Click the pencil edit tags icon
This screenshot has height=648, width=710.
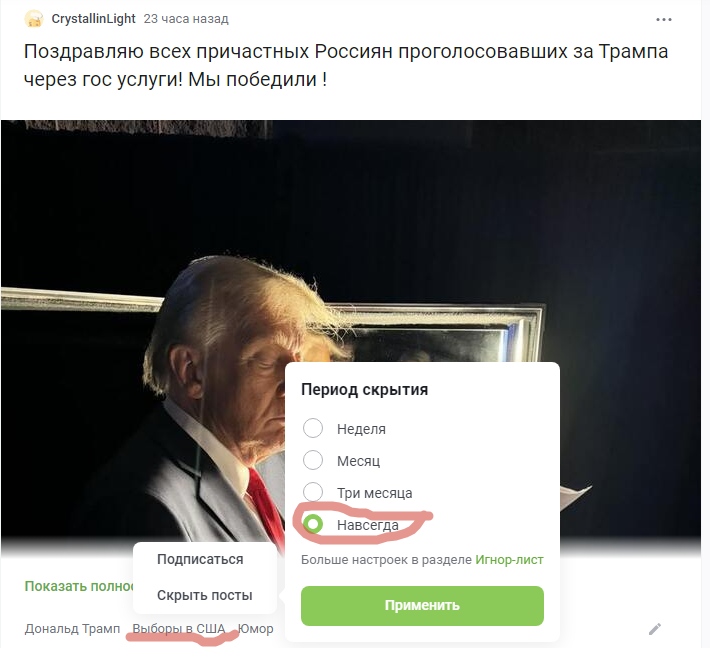pos(655,629)
